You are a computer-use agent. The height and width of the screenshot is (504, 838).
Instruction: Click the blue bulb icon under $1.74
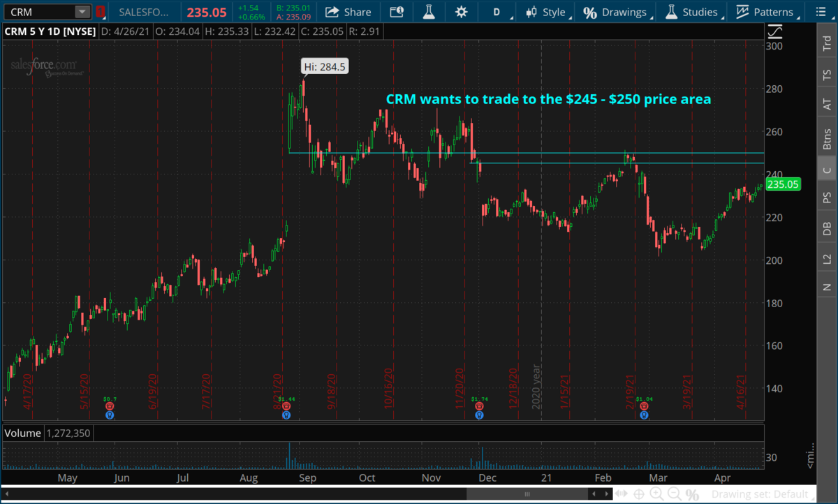coord(480,415)
